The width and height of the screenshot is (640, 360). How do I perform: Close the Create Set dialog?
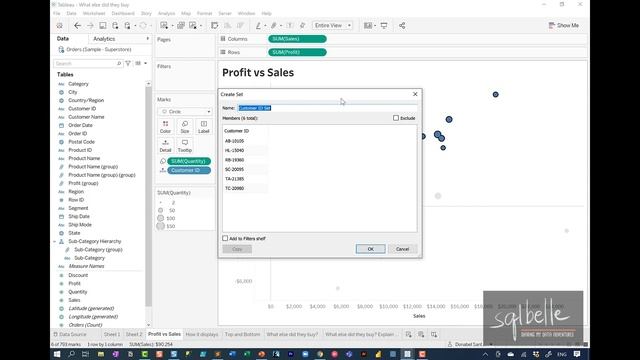pyautogui.click(x=415, y=94)
